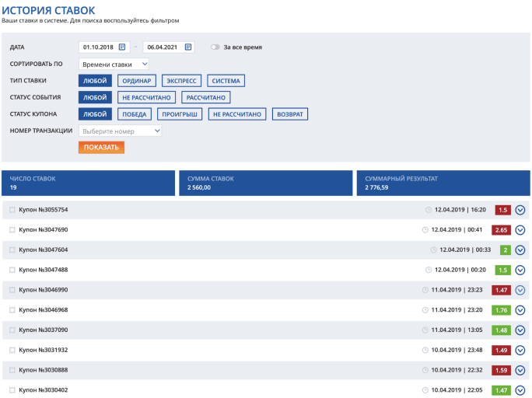Select 'ЛЮБОЙ' in Тип ставки row
This screenshot has width=532, height=398.
[x=95, y=81]
